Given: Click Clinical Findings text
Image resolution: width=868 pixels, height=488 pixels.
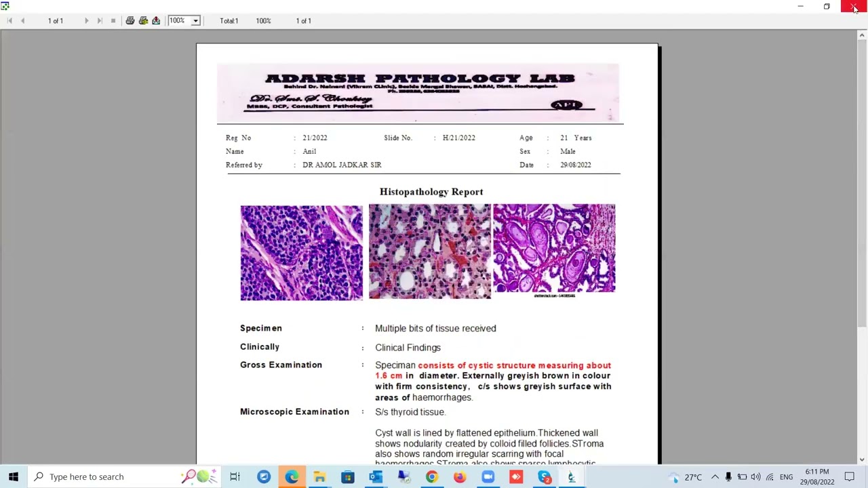Looking at the screenshot, I should pos(408,348).
